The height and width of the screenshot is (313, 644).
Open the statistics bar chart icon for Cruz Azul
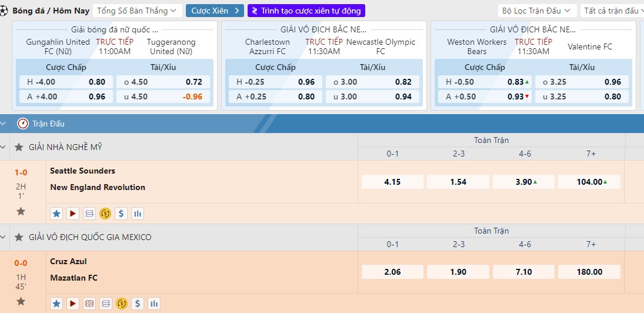pos(154,304)
